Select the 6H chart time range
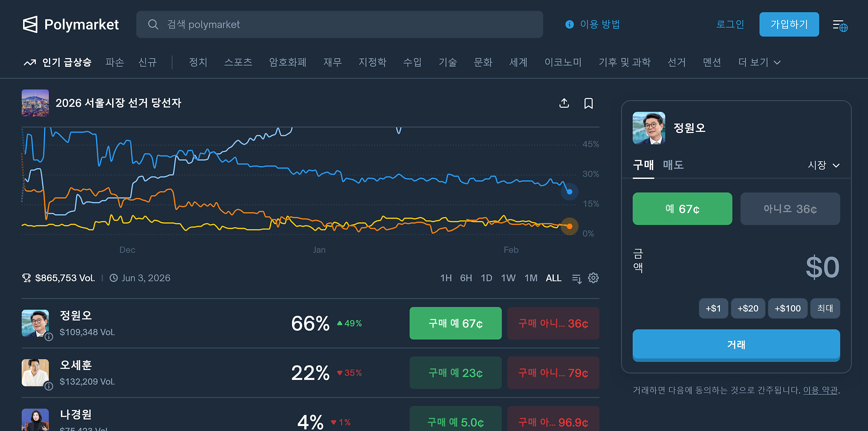 click(x=466, y=278)
